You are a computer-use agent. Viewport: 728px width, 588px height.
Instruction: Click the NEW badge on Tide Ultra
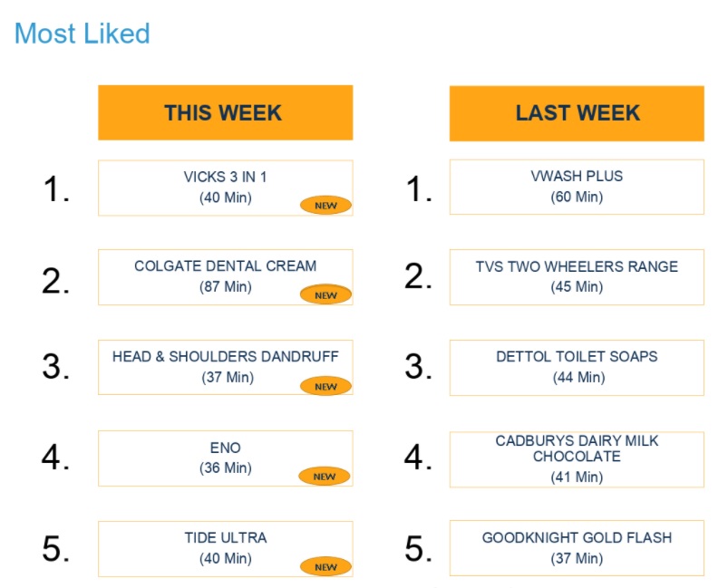(x=325, y=567)
